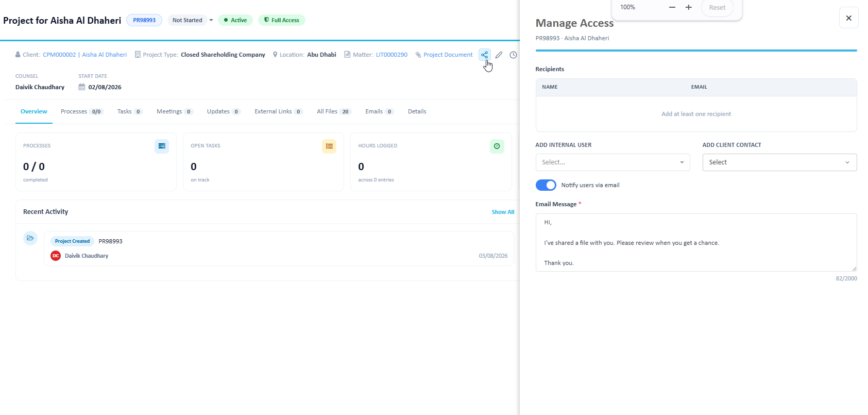Click the PR98993 project ID badge
The width and height of the screenshot is (868, 415).
coord(144,20)
